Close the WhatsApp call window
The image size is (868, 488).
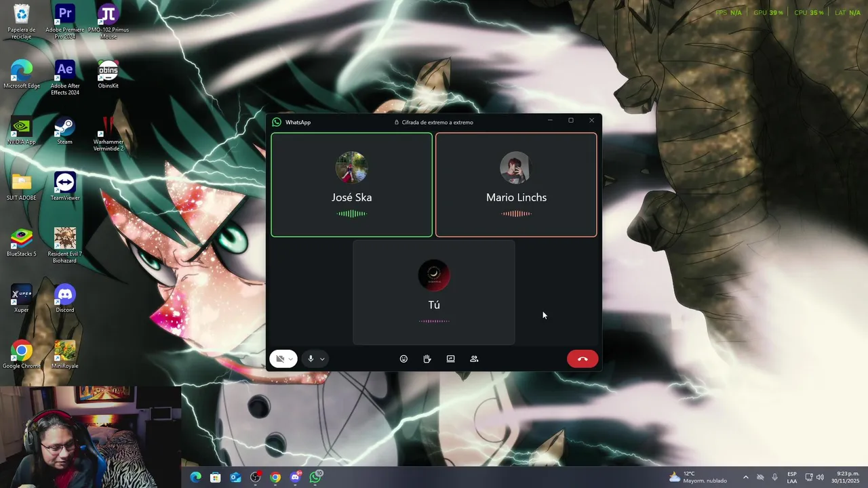591,121
